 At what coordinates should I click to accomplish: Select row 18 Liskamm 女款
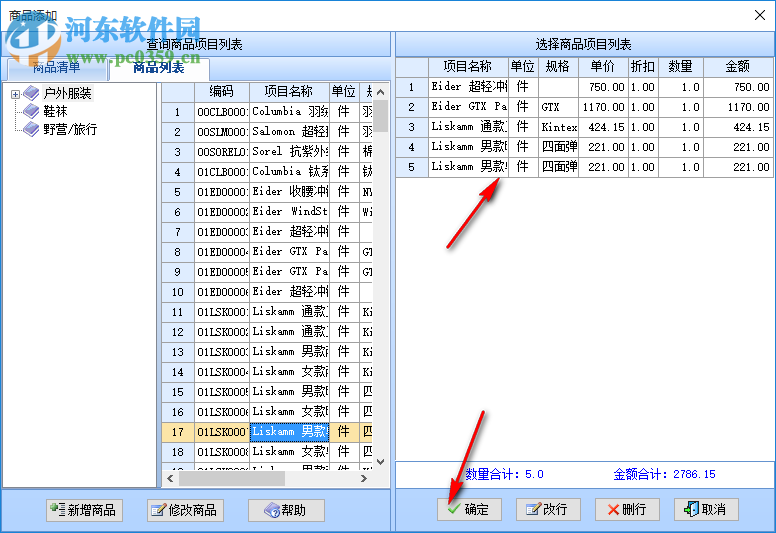(267, 452)
